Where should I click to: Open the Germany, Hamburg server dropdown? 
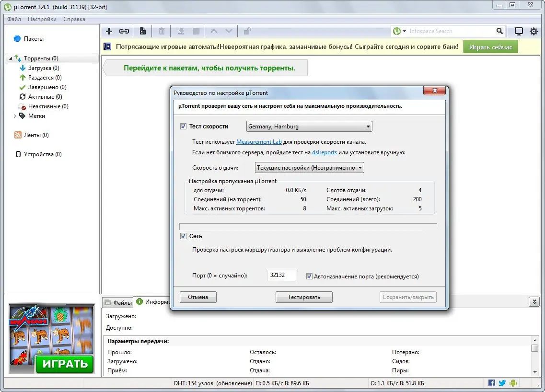pyautogui.click(x=309, y=127)
